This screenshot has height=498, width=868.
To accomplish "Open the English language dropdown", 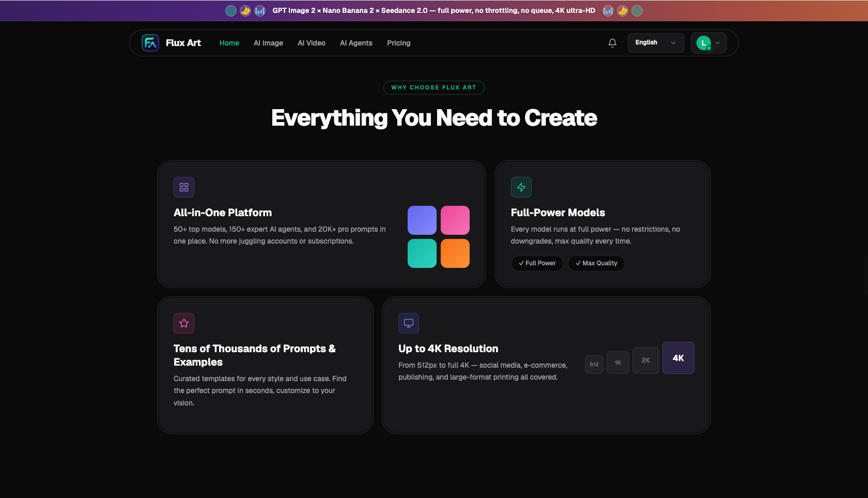I will pyautogui.click(x=656, y=43).
